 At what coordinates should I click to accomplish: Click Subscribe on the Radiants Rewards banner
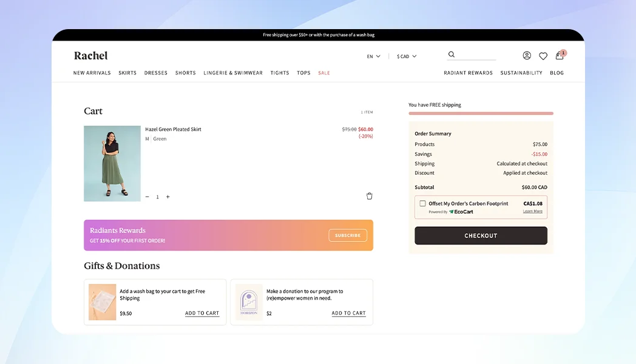348,235
